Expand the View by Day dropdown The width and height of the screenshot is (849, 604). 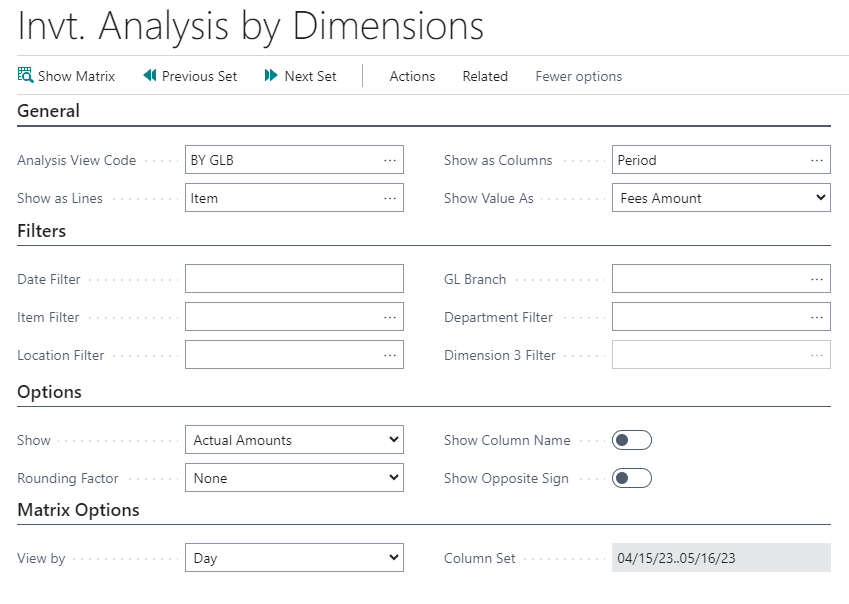294,558
